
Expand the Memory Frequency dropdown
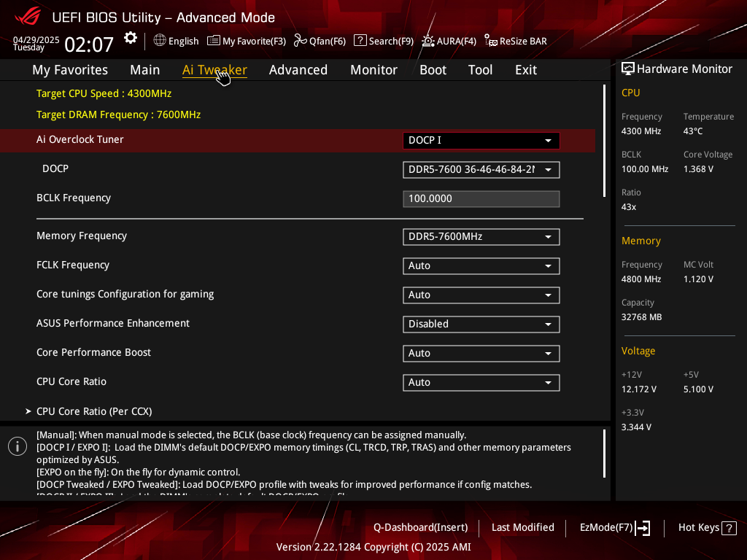click(x=481, y=237)
